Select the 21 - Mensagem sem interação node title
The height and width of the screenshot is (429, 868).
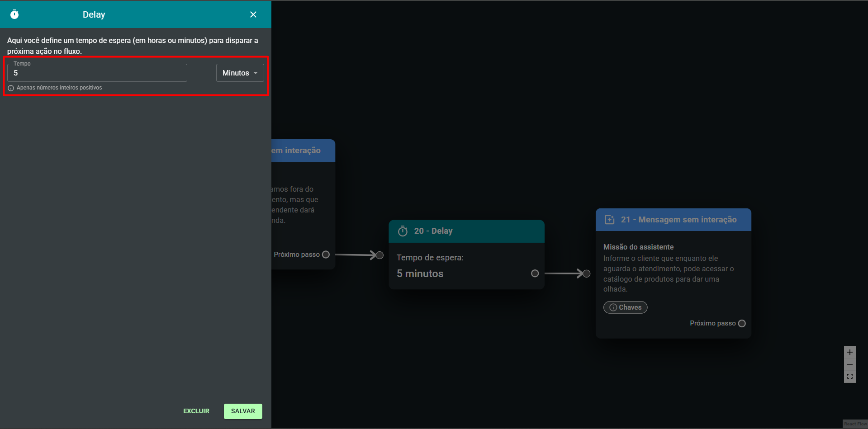point(678,220)
